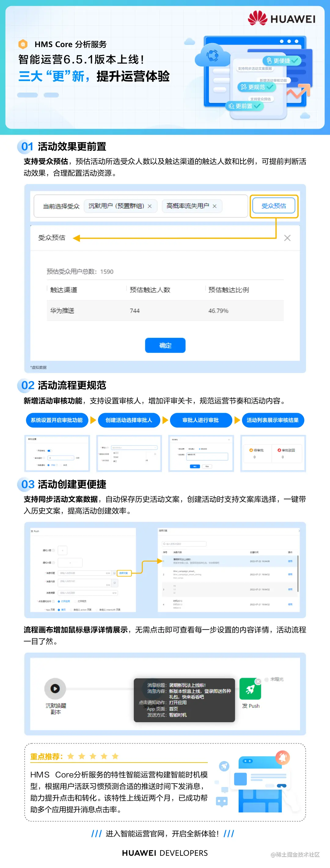Click the 更前置 badge in the banner

tap(244, 106)
